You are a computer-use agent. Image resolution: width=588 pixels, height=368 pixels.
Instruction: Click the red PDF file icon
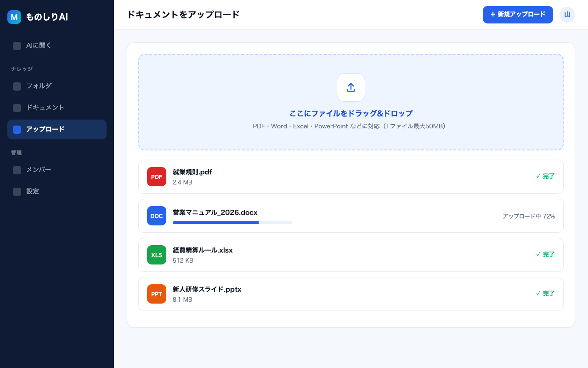[x=157, y=177]
